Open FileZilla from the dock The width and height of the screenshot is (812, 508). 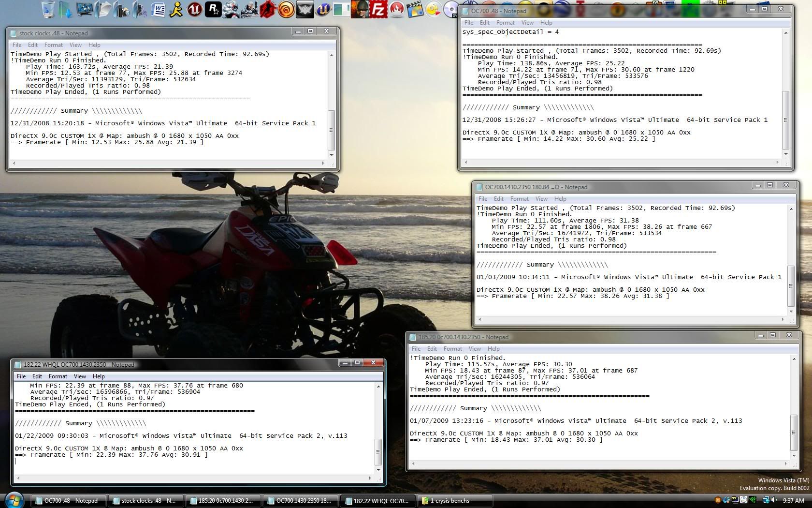tap(378, 10)
